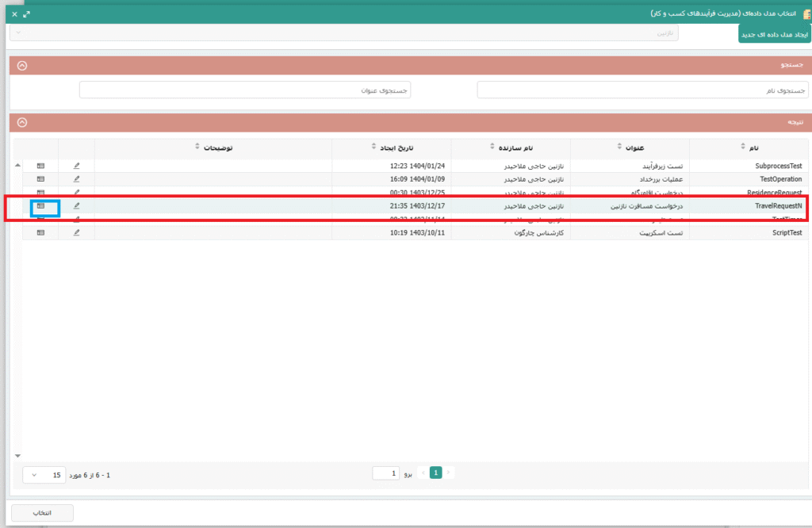812x528 pixels.
Task: Open the details icon for TestOperation row
Action: click(40, 179)
